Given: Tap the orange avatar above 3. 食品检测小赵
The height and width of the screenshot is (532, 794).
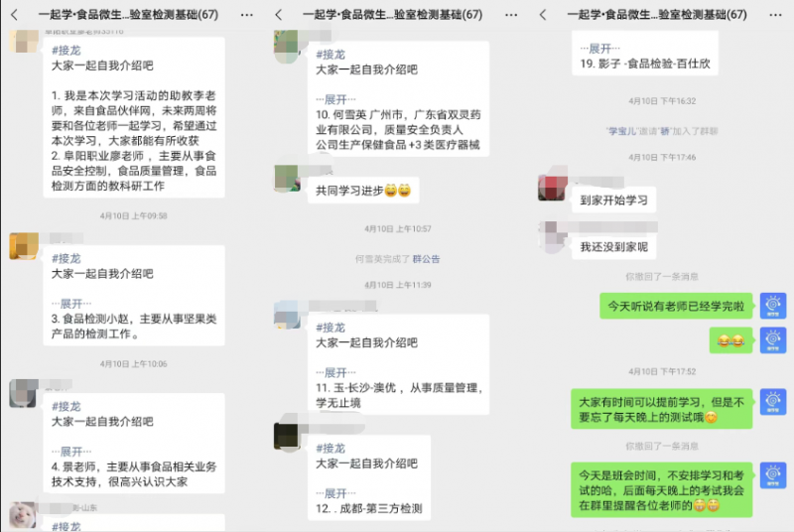Looking at the screenshot, I should click(24, 246).
